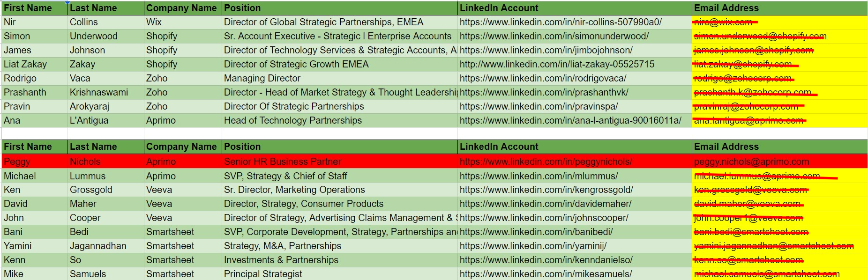The width and height of the screenshot is (868, 280).
Task: Click the second table's 'LinkedIn Account' header
Action: click(x=499, y=147)
